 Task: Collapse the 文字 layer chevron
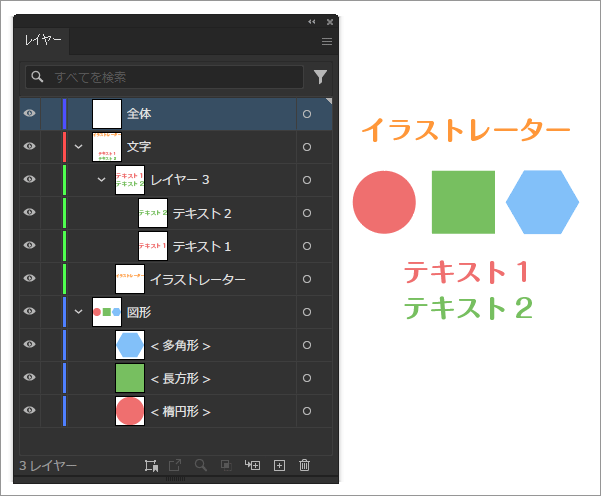[x=78, y=146]
